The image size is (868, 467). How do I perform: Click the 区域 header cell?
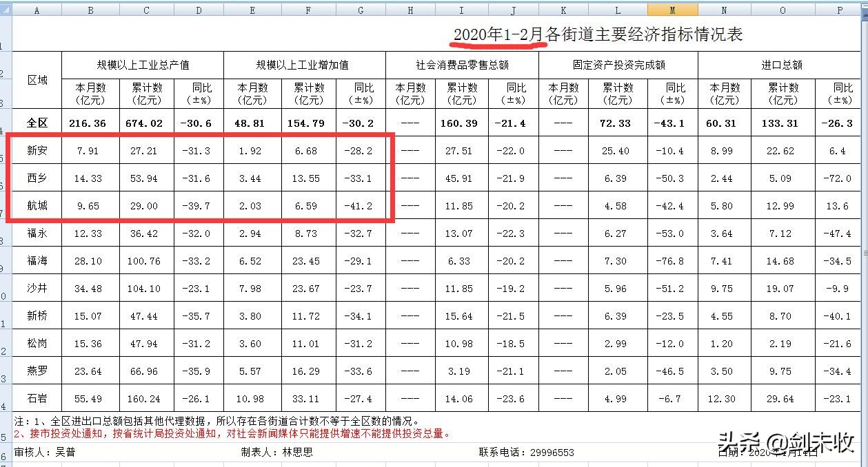[37, 79]
